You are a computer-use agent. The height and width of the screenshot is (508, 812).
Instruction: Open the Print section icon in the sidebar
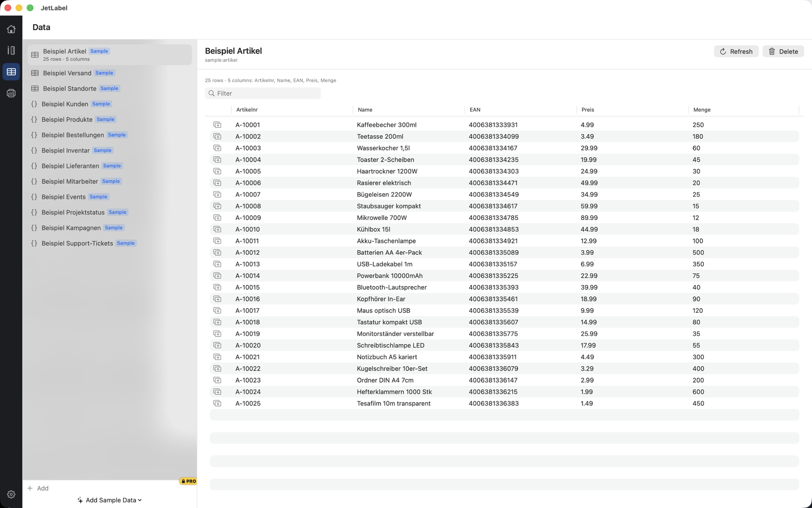click(x=11, y=93)
